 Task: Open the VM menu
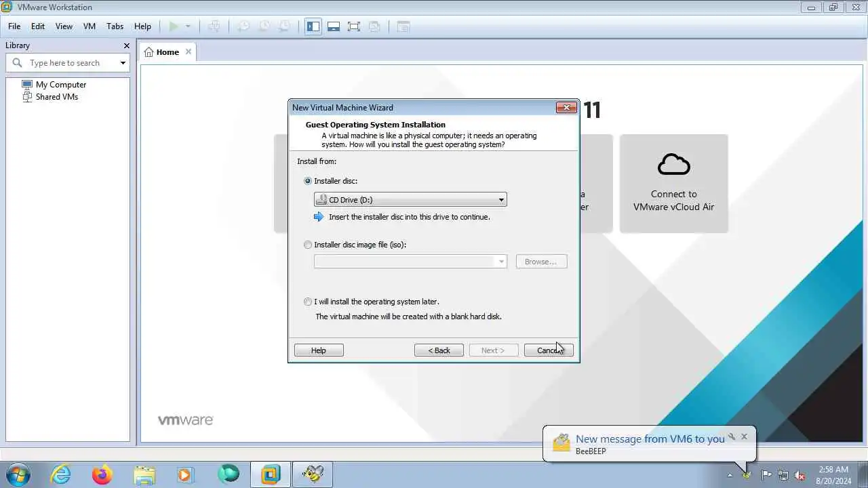[x=90, y=26]
